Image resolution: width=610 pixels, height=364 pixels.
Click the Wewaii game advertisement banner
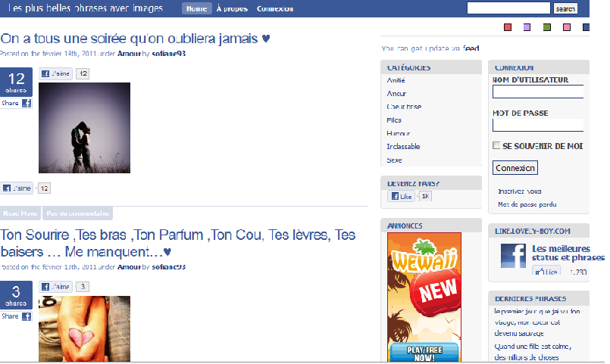(424, 297)
